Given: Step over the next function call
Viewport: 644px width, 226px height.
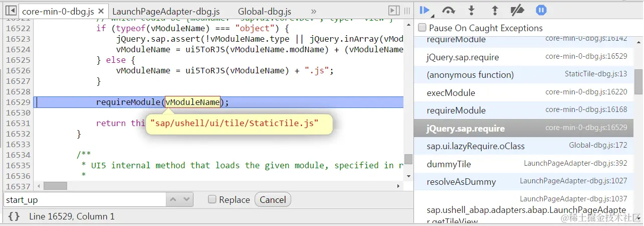Looking at the screenshot, I should 449,10.
